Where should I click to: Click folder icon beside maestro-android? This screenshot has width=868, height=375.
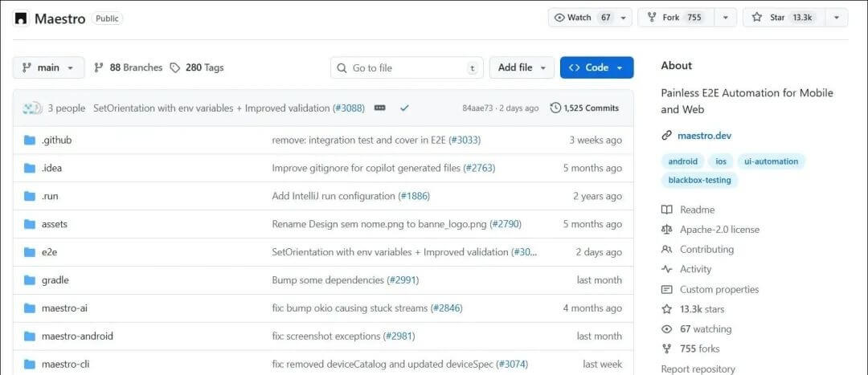[x=30, y=336]
